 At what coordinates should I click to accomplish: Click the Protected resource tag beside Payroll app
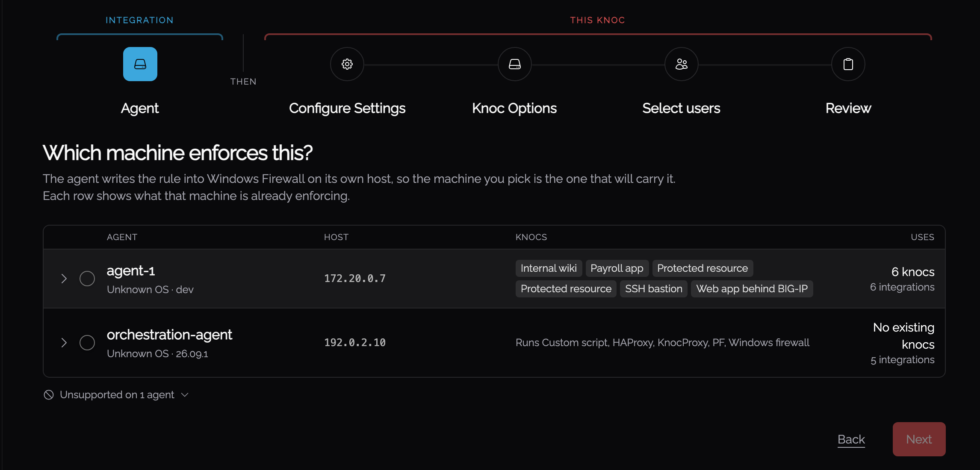703,268
